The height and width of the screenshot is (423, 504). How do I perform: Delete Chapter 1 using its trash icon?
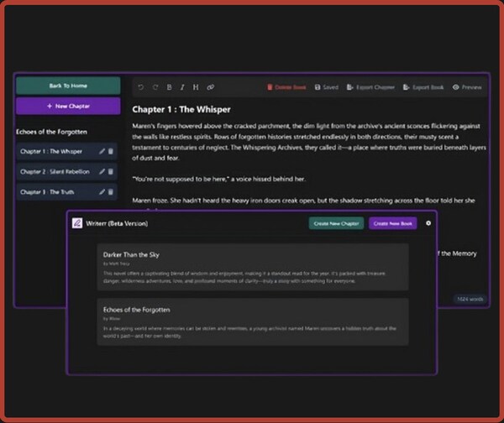[x=111, y=152]
